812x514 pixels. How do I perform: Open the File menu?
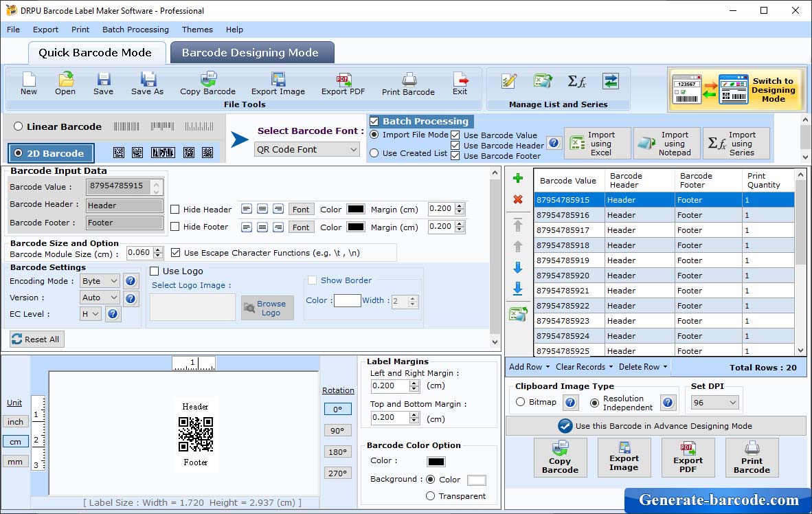pyautogui.click(x=14, y=30)
